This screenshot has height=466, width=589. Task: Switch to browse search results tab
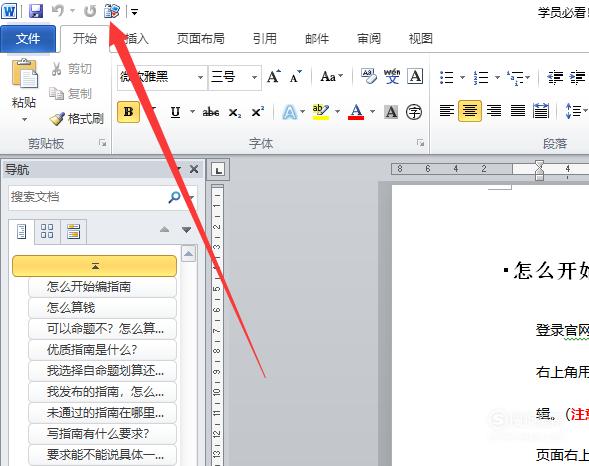click(x=73, y=232)
